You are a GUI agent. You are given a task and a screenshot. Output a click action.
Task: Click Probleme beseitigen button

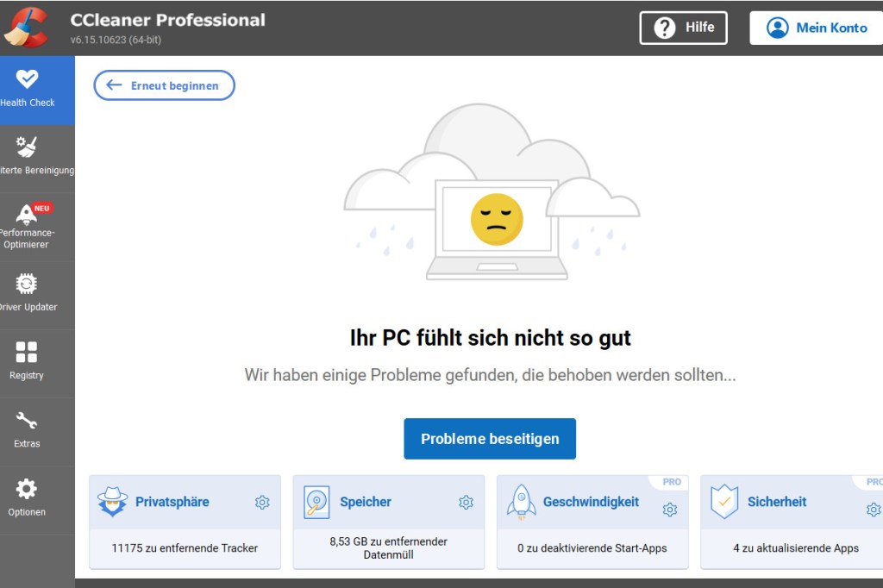click(x=490, y=439)
